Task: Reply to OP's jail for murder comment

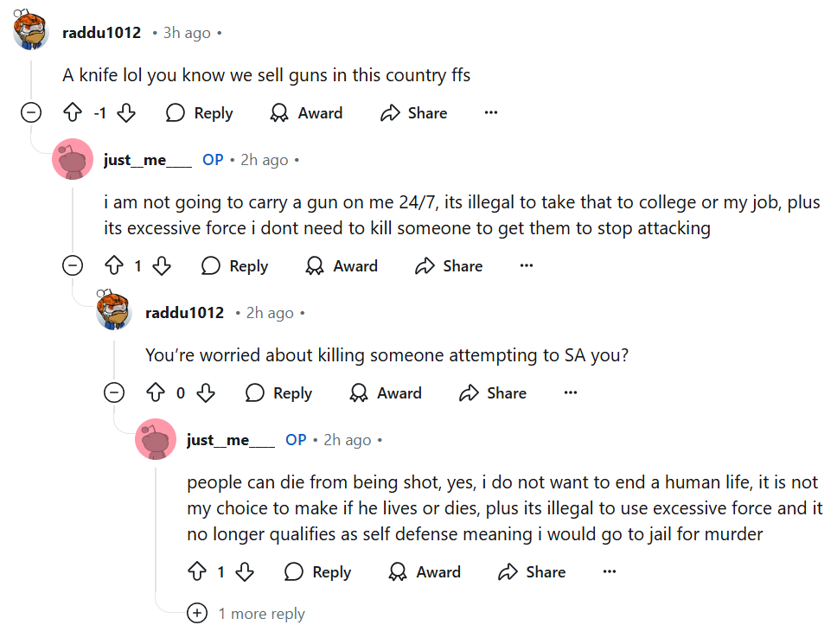Action: click(318, 572)
